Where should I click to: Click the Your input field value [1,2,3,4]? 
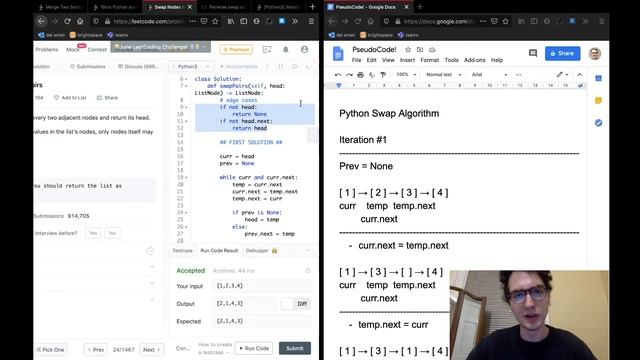click(x=261, y=286)
